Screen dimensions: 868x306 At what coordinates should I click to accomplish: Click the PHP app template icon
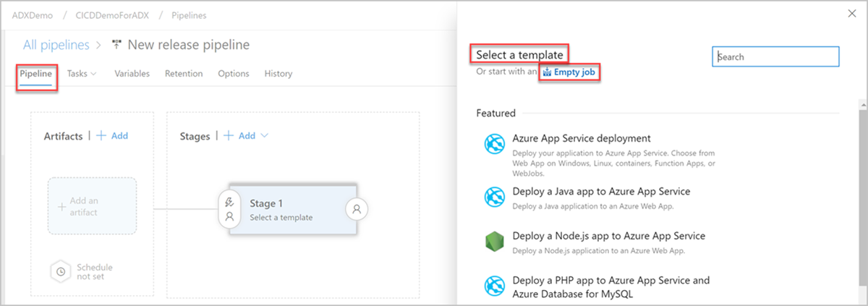494,286
